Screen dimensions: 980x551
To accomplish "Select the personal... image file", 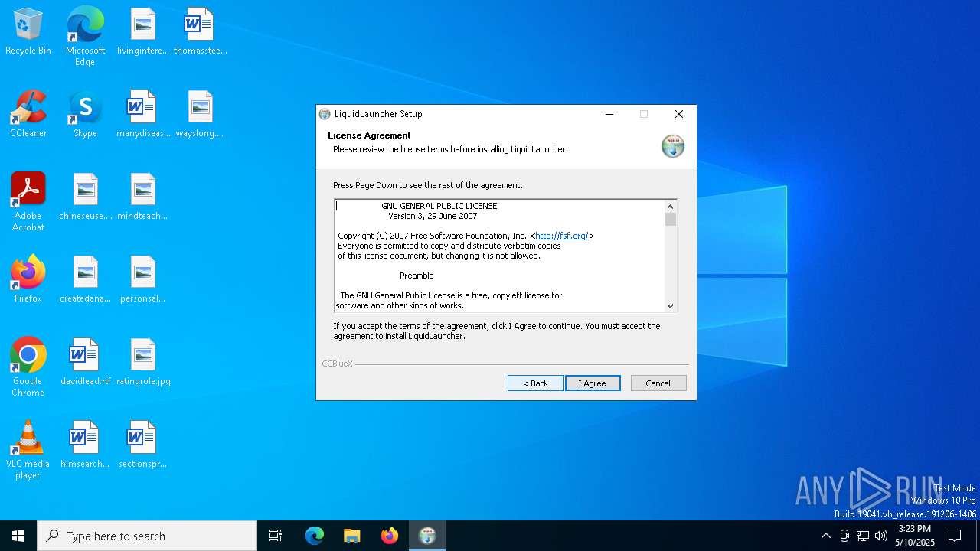I will coord(142,279).
